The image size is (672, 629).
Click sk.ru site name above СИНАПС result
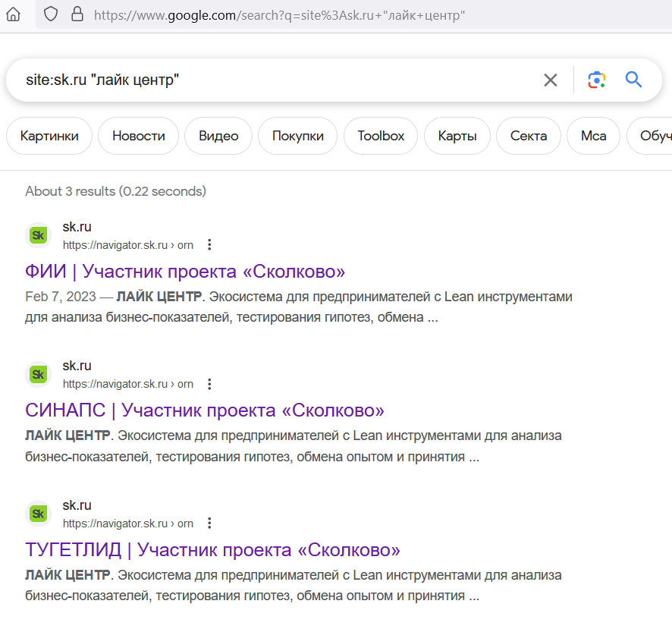coord(77,366)
